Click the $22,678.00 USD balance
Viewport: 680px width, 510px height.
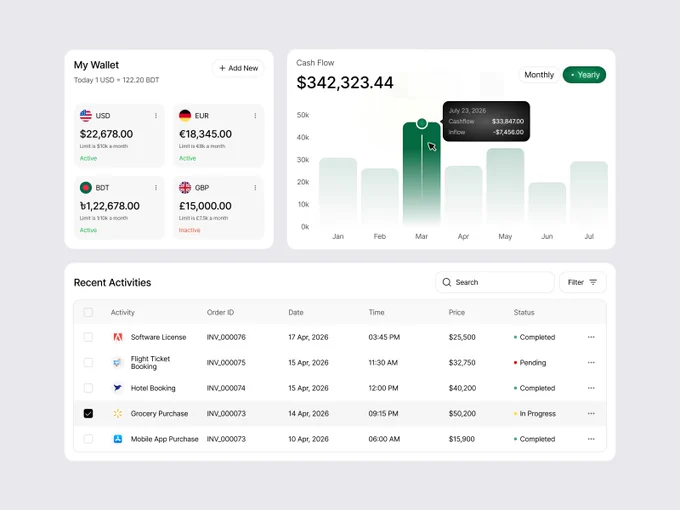click(106, 134)
